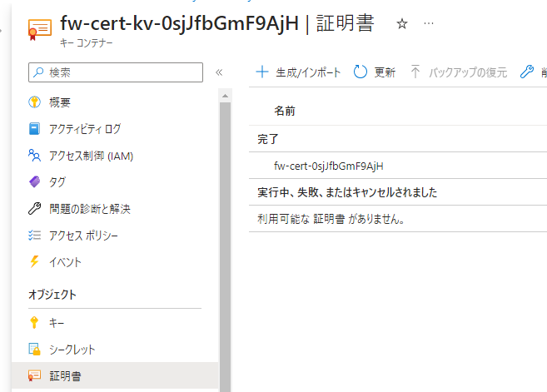Click the fw-cert-kv-0sjJfbGmF9AjH page title
This screenshot has width=547, height=392.
pyautogui.click(x=179, y=23)
